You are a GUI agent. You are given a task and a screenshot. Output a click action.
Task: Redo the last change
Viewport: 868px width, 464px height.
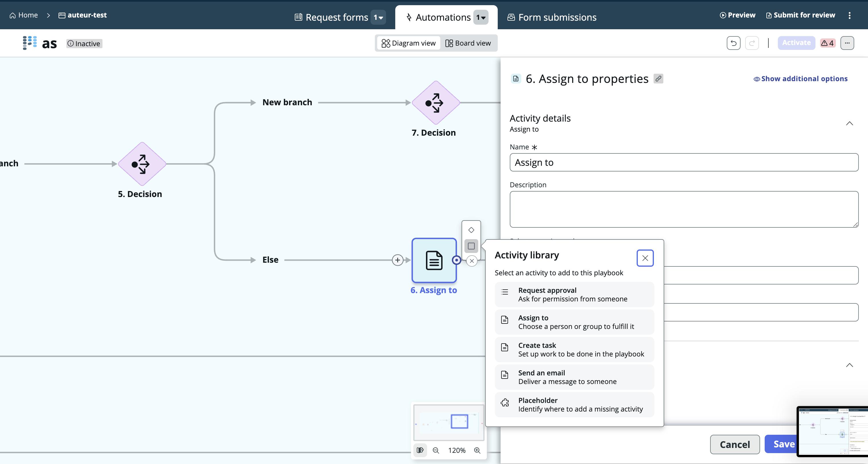pyautogui.click(x=752, y=43)
